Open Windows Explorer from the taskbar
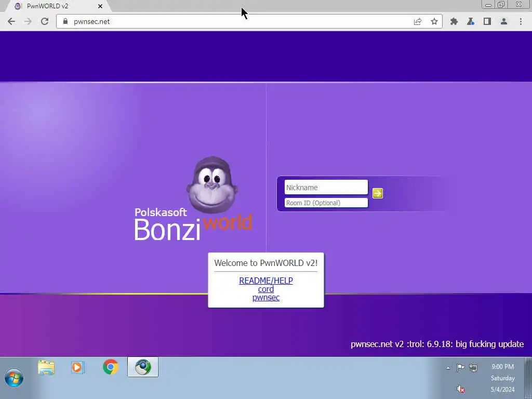This screenshot has height=399, width=532. [46, 368]
